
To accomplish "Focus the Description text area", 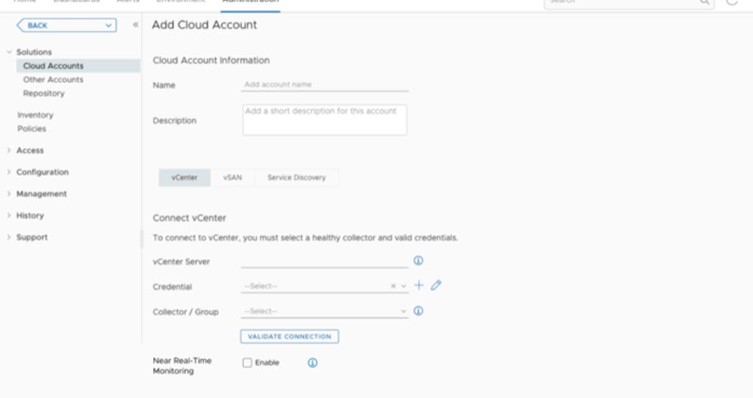I will [325, 120].
